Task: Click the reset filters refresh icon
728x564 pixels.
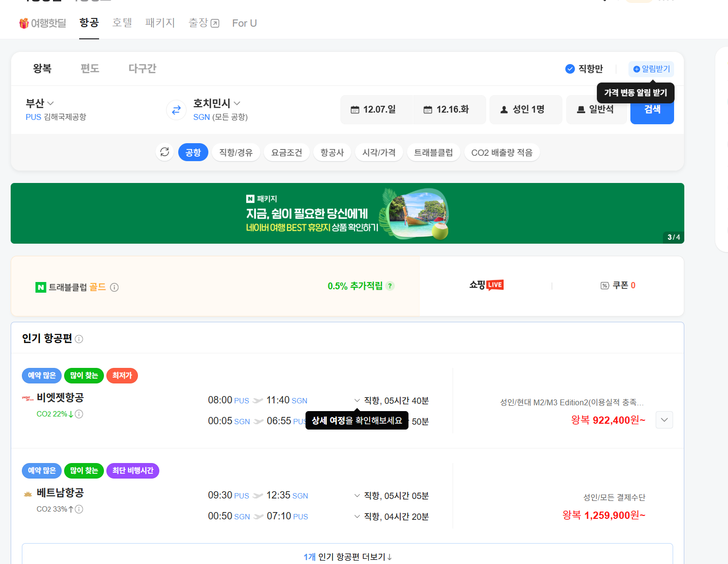Action: [x=165, y=152]
